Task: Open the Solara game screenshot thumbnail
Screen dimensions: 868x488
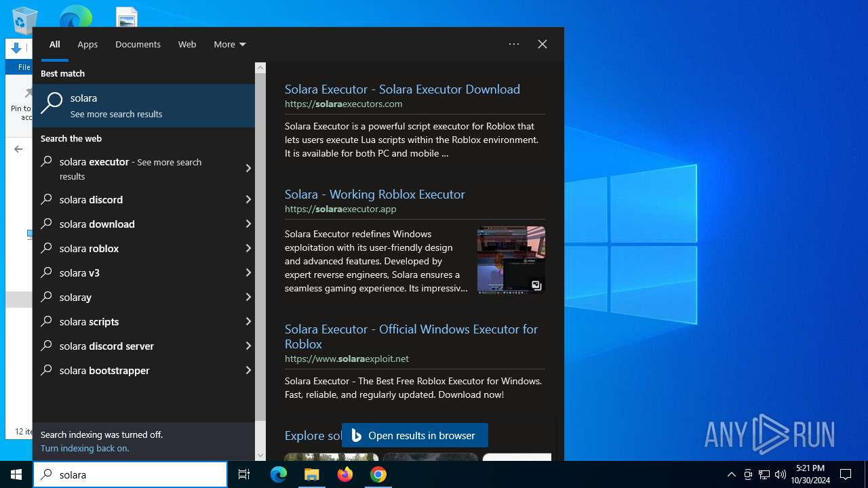Action: [511, 260]
